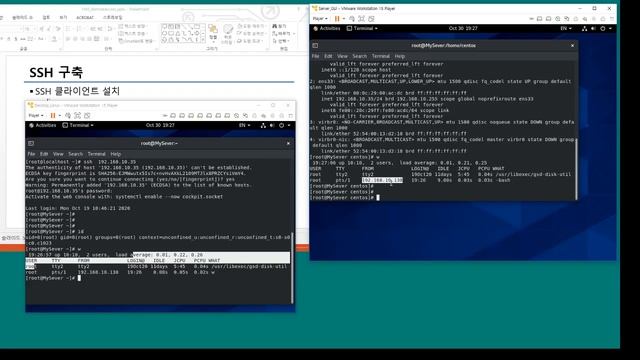640x360 pixels.
Task: Open File menu in root@MySever:~ terminal
Action: [x=31, y=154]
